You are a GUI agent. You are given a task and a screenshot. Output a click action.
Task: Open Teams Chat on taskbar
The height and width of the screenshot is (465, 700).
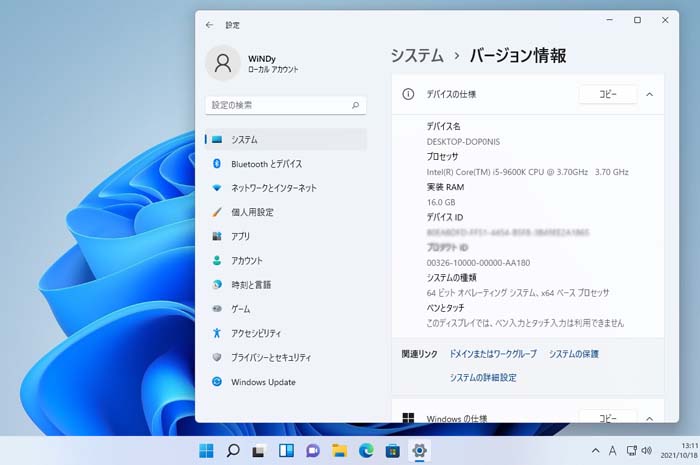[312, 451]
